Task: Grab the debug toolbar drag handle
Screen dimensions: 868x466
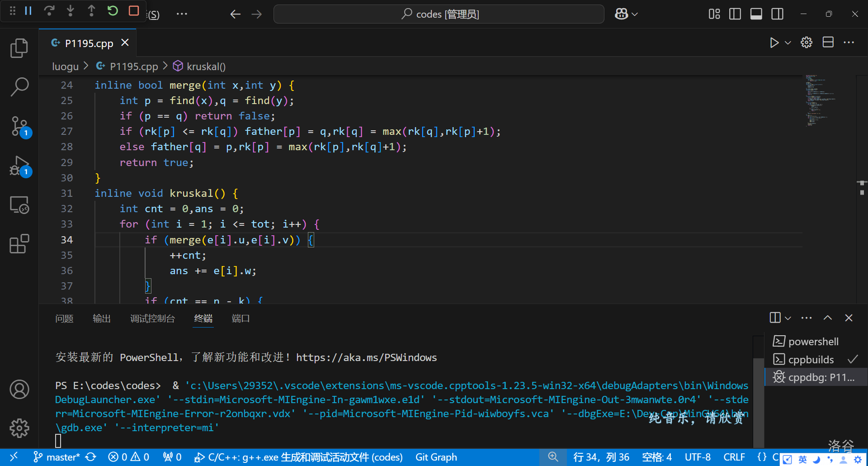Action: pyautogui.click(x=13, y=11)
